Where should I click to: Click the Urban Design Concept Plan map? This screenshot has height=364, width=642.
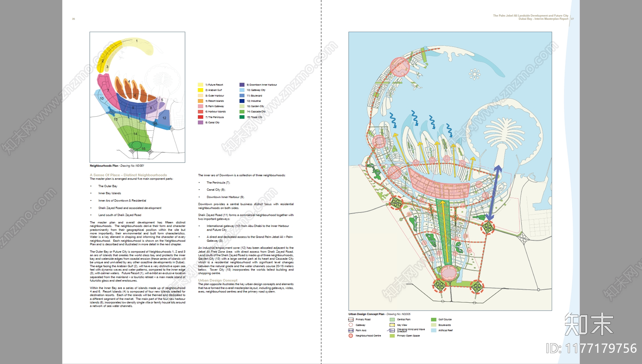coord(450,171)
